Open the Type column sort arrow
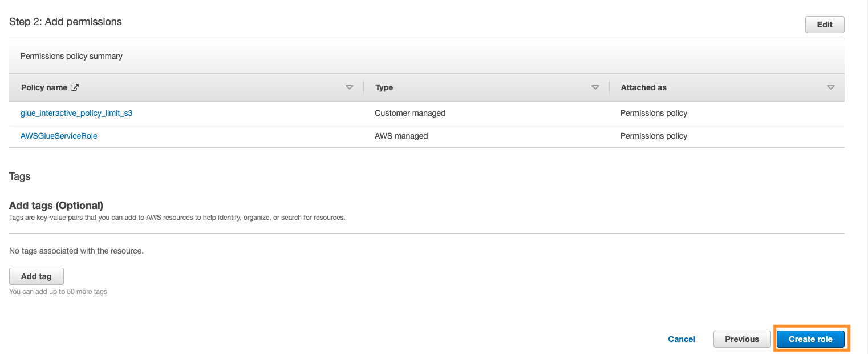The height and width of the screenshot is (354, 868). pos(595,87)
